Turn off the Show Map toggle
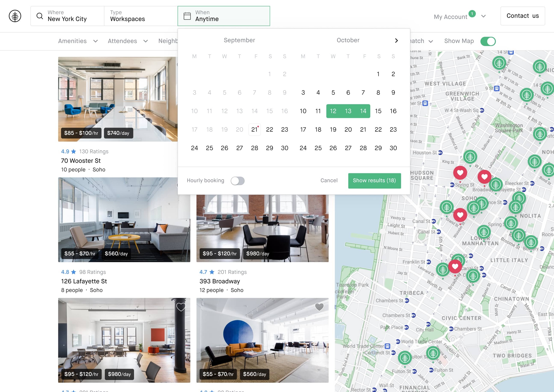This screenshot has height=392, width=554. [488, 41]
